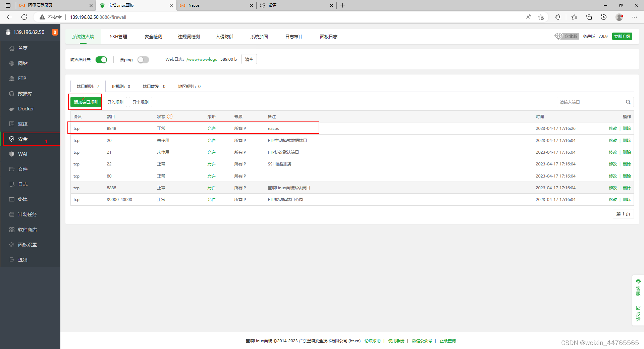The width and height of the screenshot is (644, 349).
Task: Switch to the 系统加固 tab
Action: 259,37
